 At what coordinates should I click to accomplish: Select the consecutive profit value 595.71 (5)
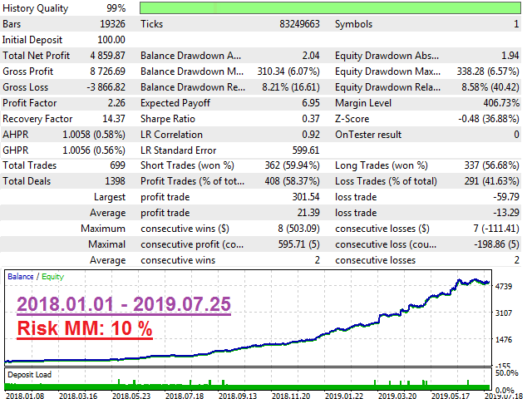299,244
